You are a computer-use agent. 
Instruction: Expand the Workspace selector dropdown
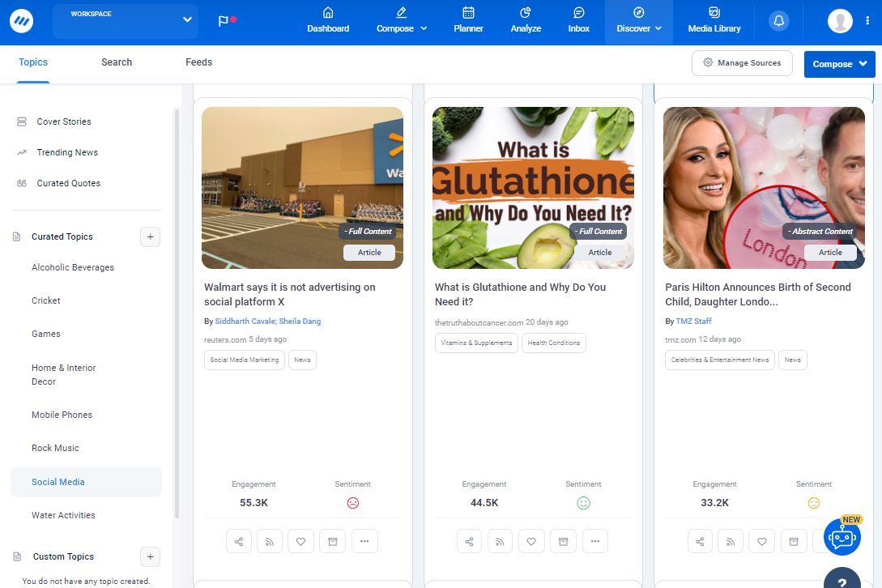[x=126, y=21]
